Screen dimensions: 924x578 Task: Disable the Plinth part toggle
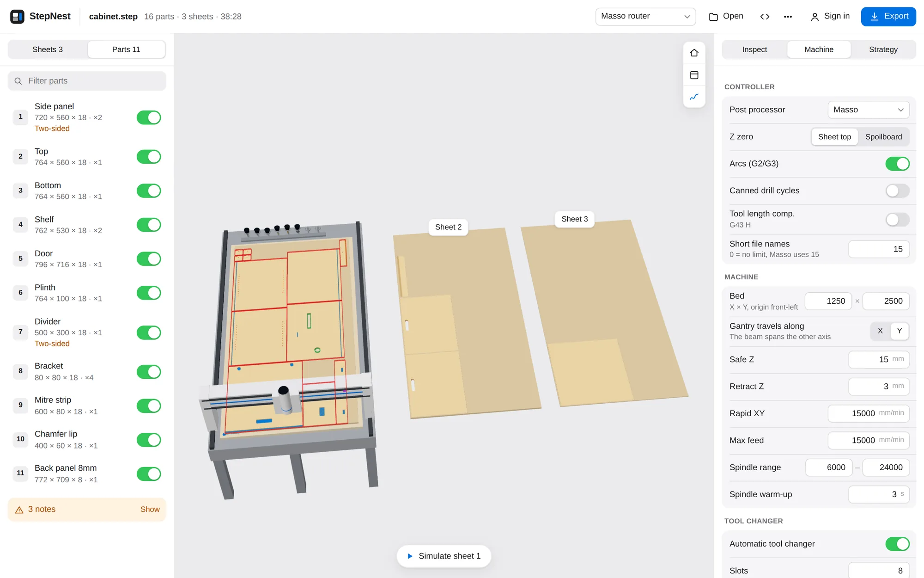[x=149, y=293]
